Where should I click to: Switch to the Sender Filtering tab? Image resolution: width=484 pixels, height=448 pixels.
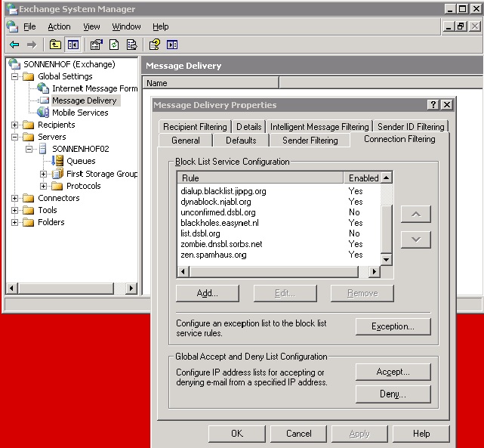coord(310,141)
